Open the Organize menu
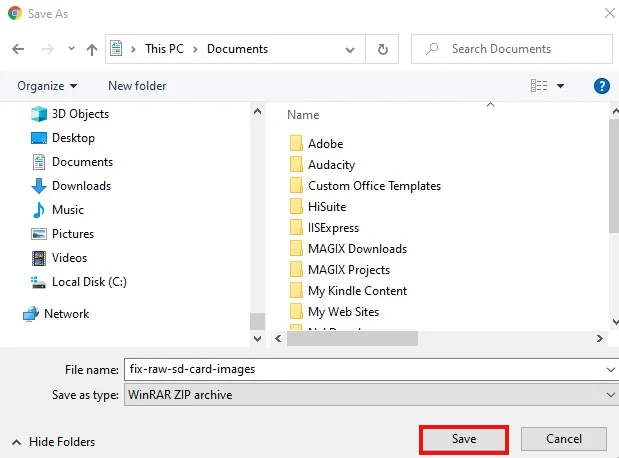Screen dimensions: 619x458 [x=46, y=86]
